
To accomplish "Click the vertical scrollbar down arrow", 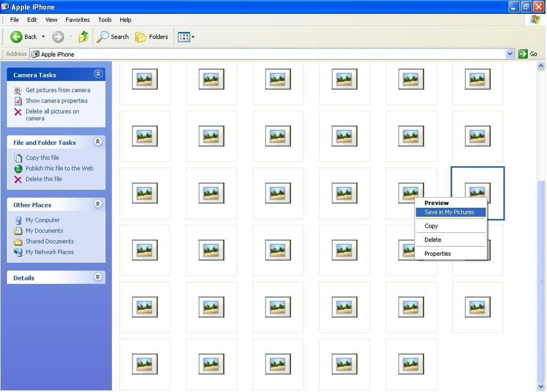I will [541, 387].
